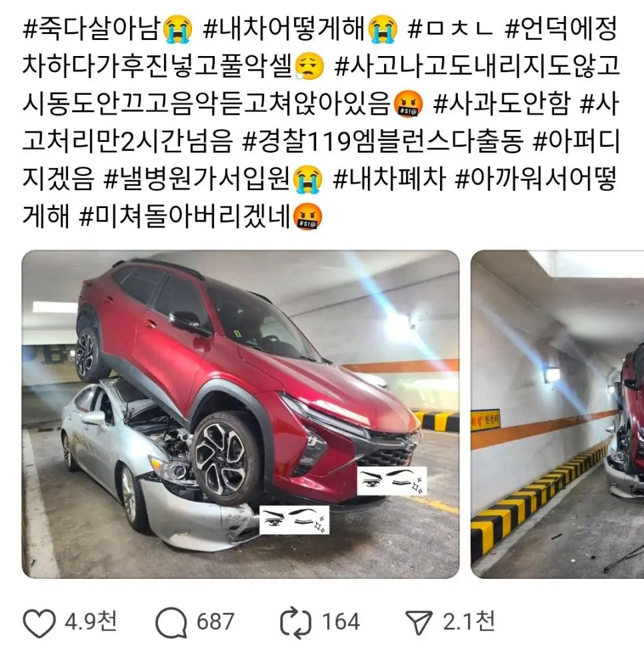This screenshot has height=657, width=644.
Task: View the 4.9천 likes count
Action: [x=91, y=622]
